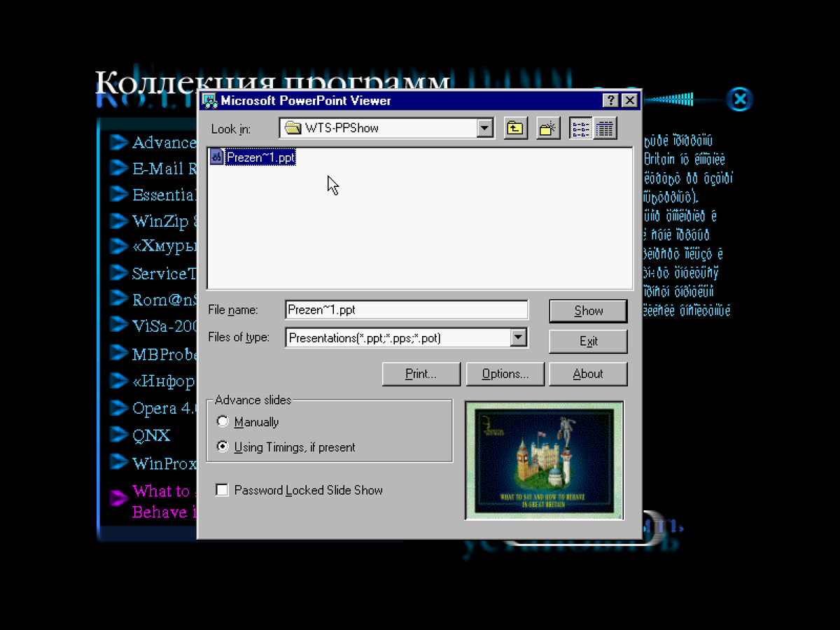
Task: Open the Options... dialog
Action: point(505,374)
